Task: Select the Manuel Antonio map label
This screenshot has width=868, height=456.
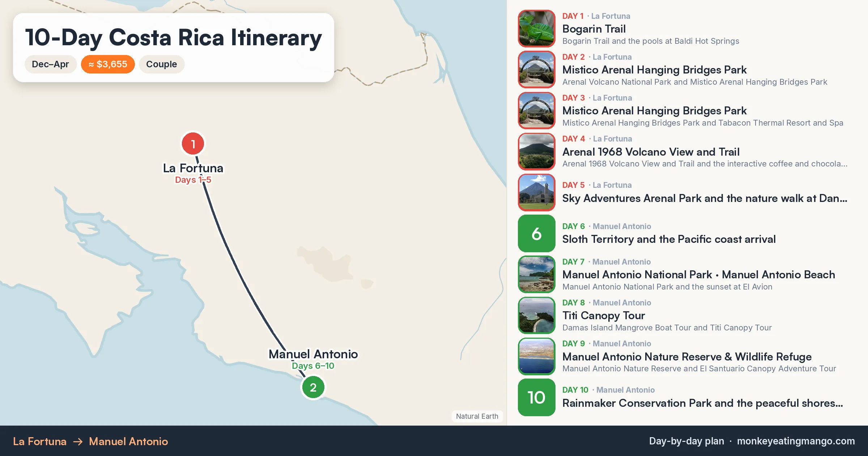Action: point(313,354)
